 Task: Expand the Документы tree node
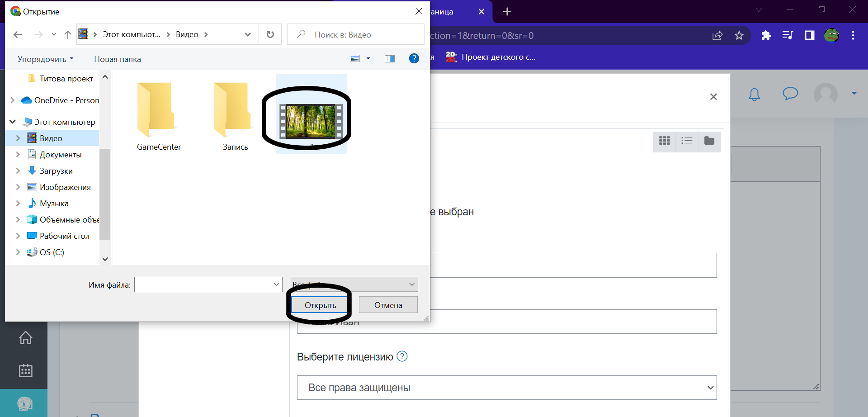pos(18,155)
